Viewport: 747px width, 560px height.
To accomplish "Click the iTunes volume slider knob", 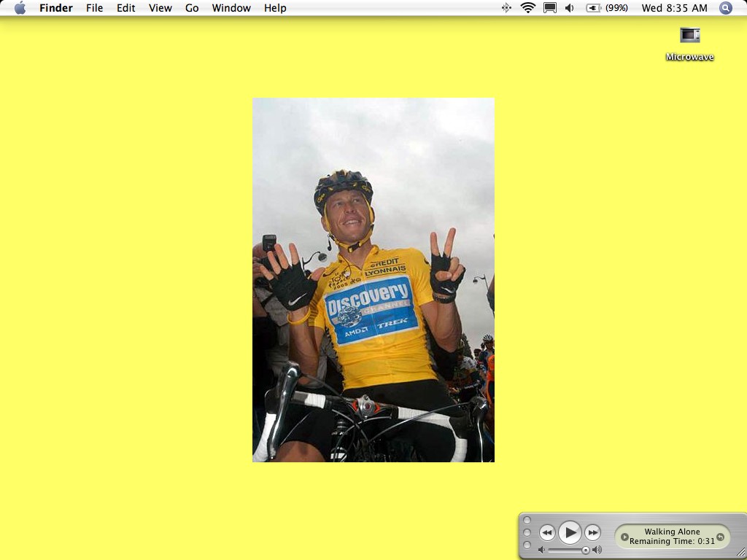I will [x=586, y=550].
